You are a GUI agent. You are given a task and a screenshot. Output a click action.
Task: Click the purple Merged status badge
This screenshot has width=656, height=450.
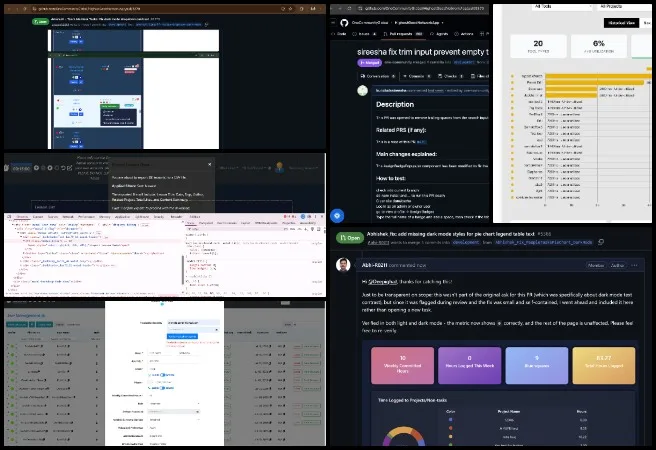point(369,63)
